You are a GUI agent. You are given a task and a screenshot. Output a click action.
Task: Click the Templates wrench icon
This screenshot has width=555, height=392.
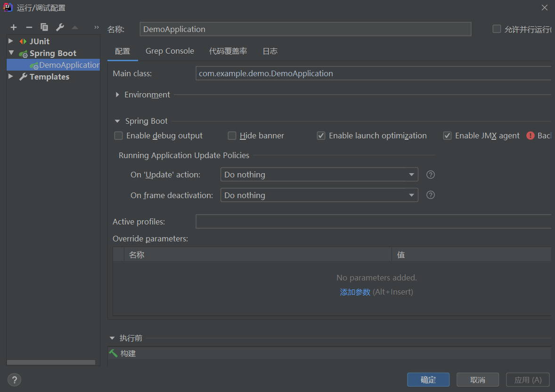click(x=24, y=77)
